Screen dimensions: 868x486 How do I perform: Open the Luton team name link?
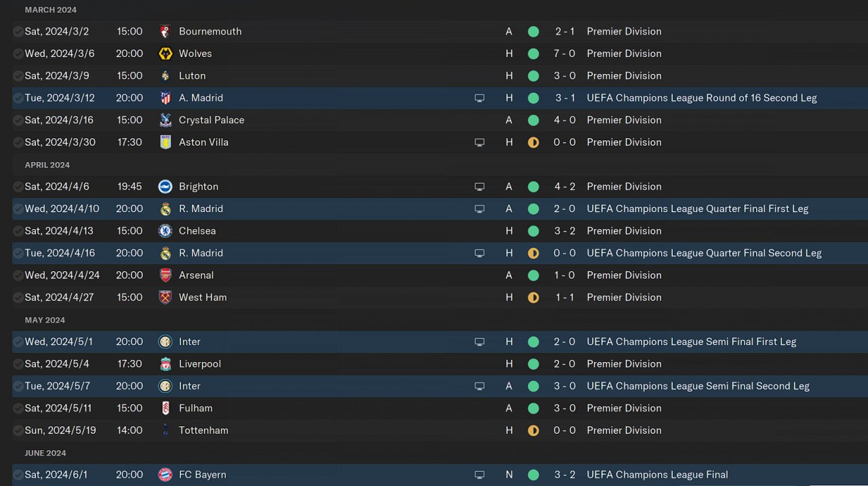coord(192,76)
